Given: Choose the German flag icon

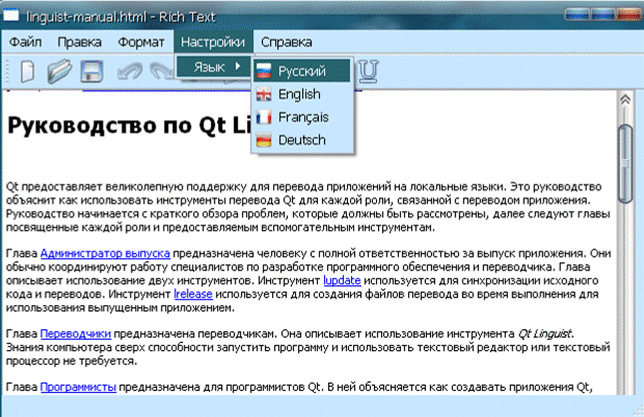Looking at the screenshot, I should click(x=264, y=141).
